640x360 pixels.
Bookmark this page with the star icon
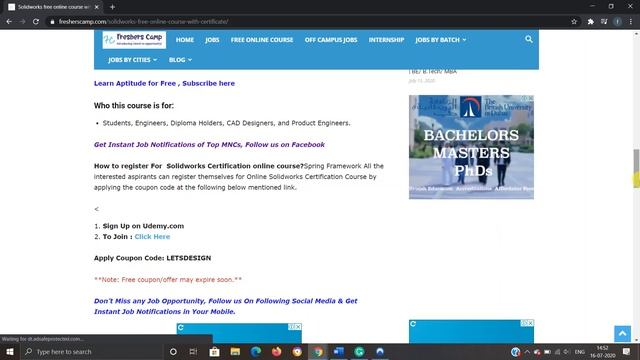(x=574, y=22)
